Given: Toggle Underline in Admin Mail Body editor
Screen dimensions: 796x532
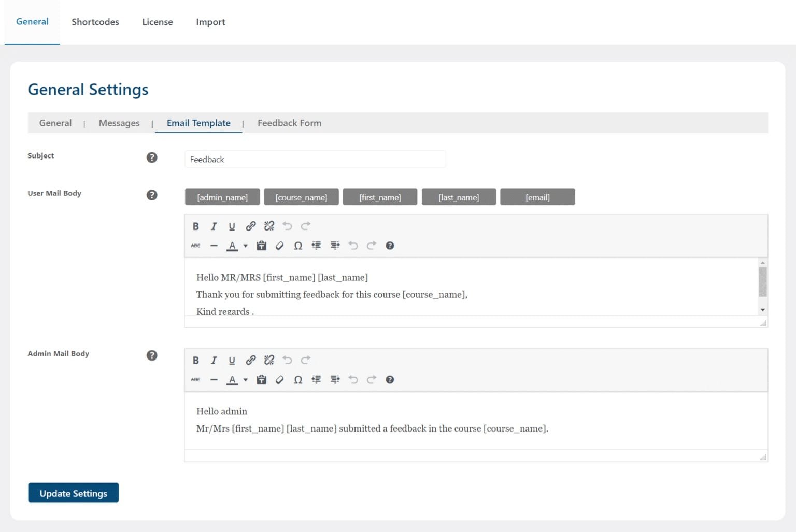Looking at the screenshot, I should click(232, 360).
